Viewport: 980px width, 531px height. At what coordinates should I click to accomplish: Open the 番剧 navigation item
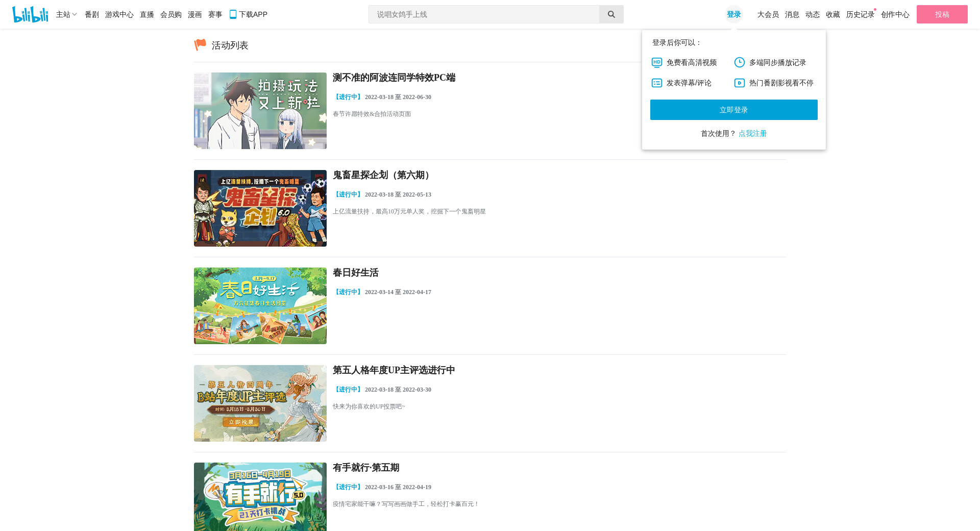coord(92,14)
